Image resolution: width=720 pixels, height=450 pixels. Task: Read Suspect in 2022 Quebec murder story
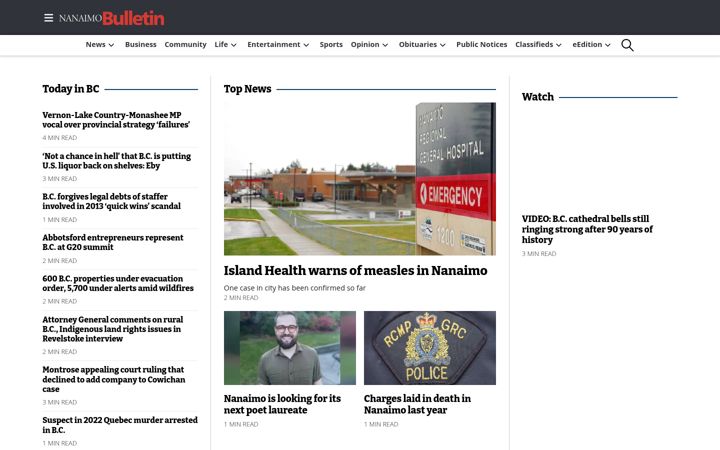point(120,425)
